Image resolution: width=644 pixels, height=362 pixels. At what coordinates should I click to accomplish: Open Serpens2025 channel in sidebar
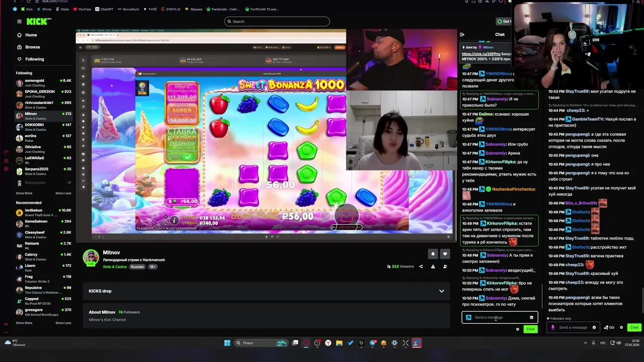coord(43,171)
